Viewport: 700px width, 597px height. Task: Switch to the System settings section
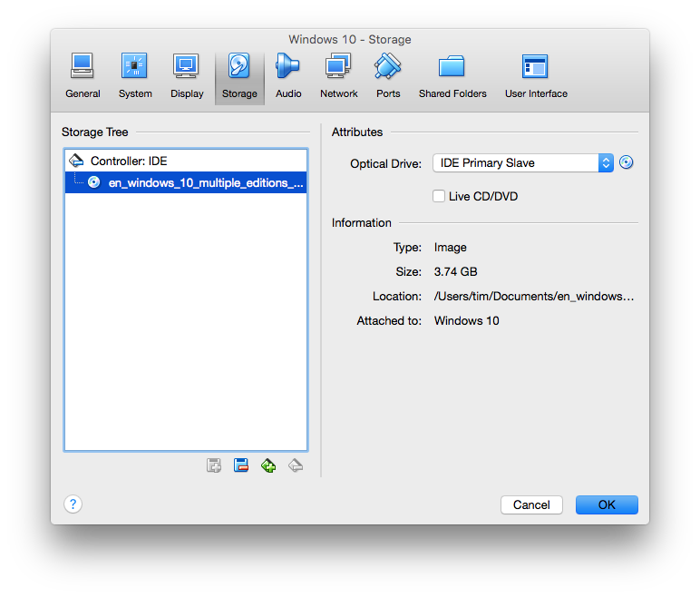point(135,76)
